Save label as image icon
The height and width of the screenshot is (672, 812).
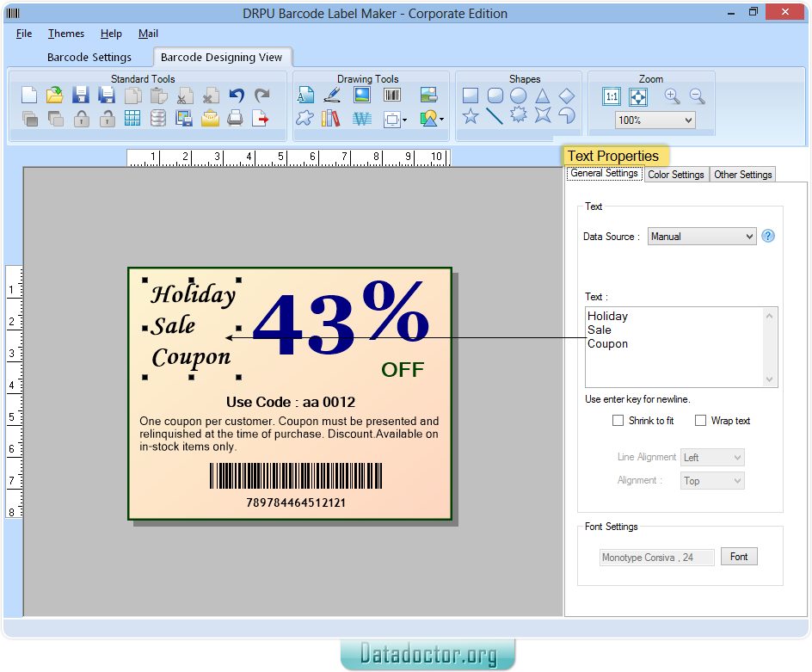click(184, 119)
